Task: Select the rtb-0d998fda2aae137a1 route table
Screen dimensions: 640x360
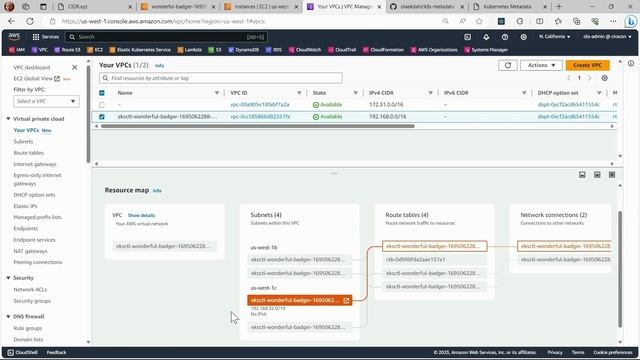Action: [x=435, y=260]
